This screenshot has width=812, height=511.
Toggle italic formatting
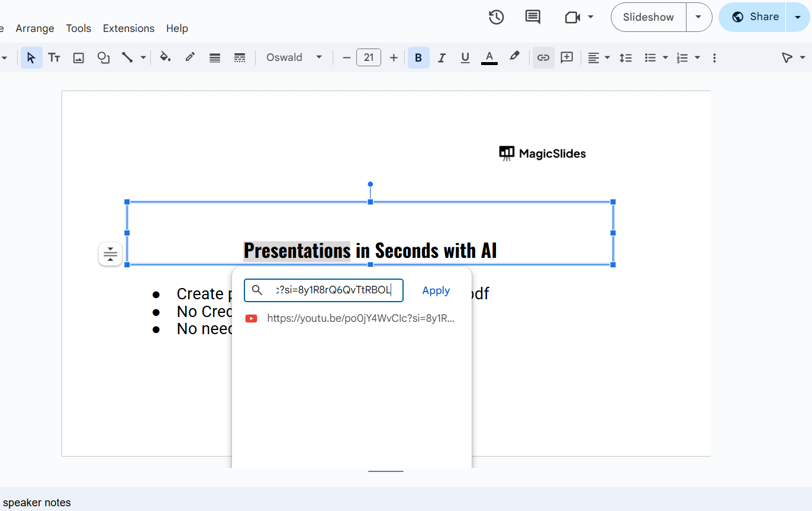click(x=442, y=57)
